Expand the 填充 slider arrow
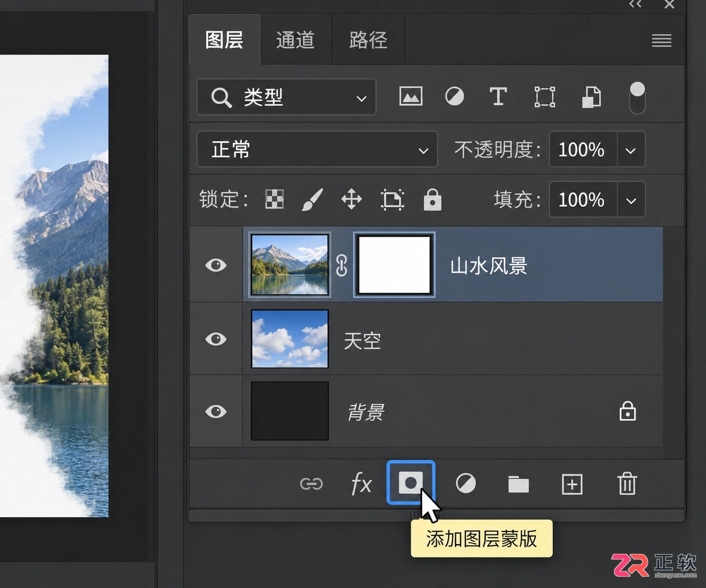This screenshot has width=706, height=588. 631,200
